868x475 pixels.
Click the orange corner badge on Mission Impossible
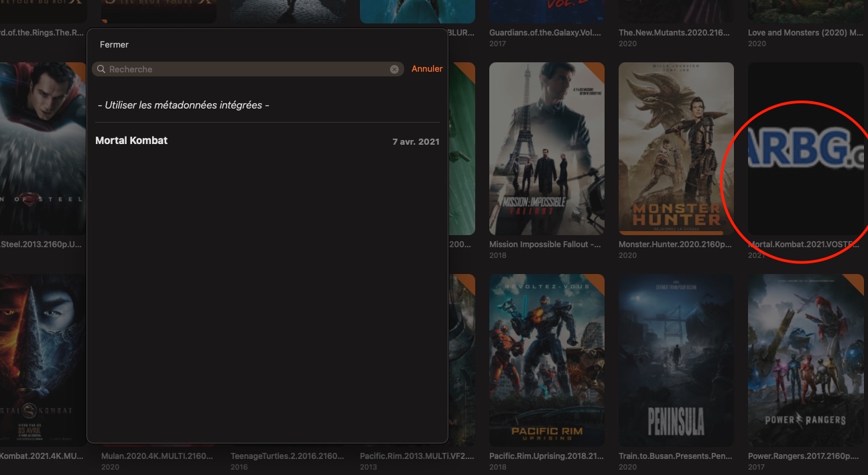[598, 70]
